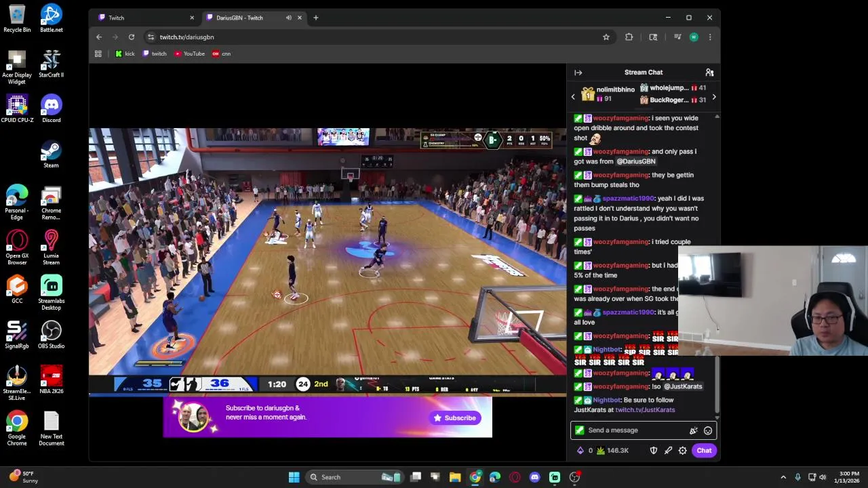The image size is (868, 488).
Task: Open CPUID CPU-Z desktop shortcut
Action: (x=17, y=108)
